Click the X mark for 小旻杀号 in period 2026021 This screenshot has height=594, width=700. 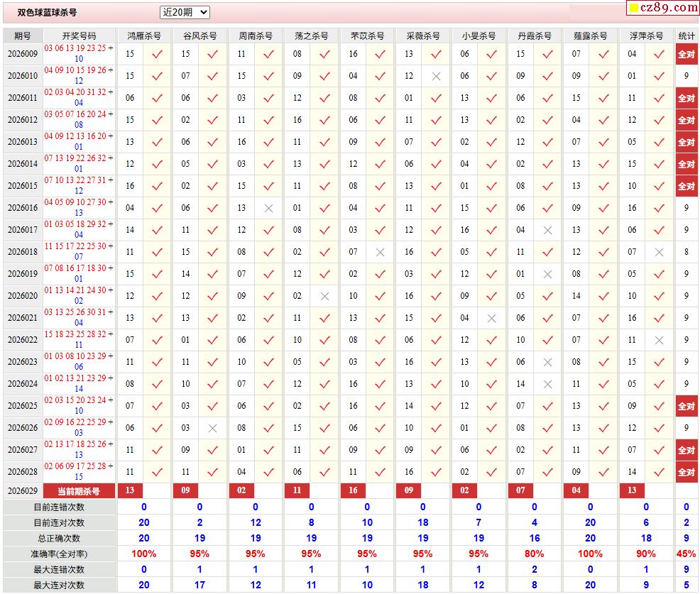(491, 318)
